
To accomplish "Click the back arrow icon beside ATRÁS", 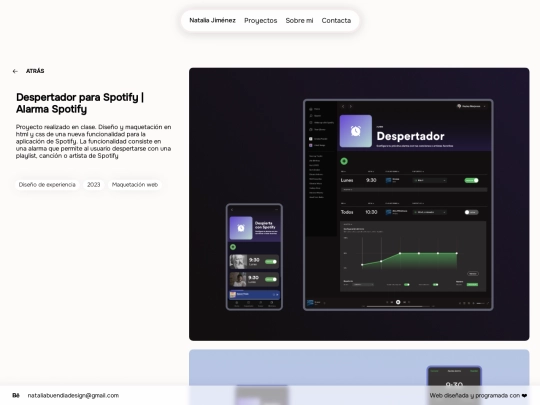I will point(15,71).
